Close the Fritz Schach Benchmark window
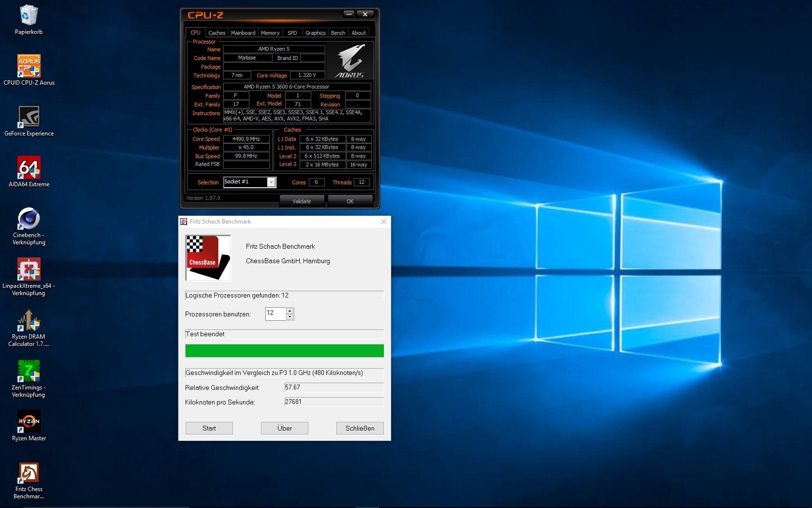 pos(384,222)
